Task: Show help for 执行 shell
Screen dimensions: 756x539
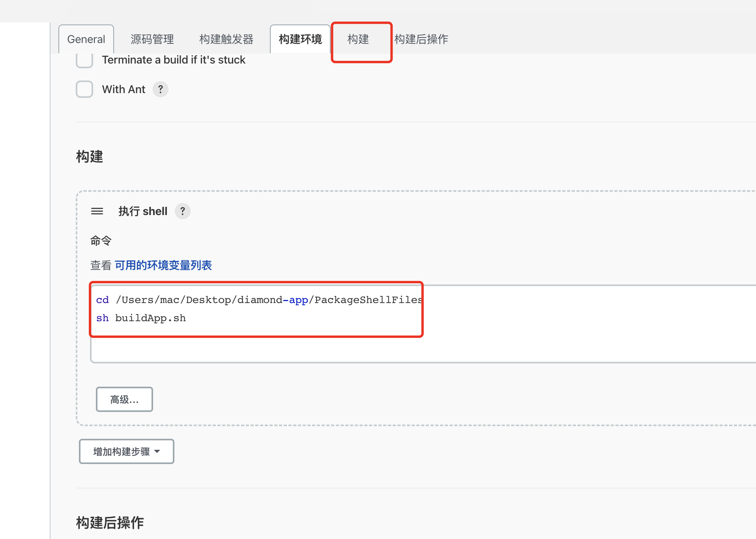Action: [183, 211]
